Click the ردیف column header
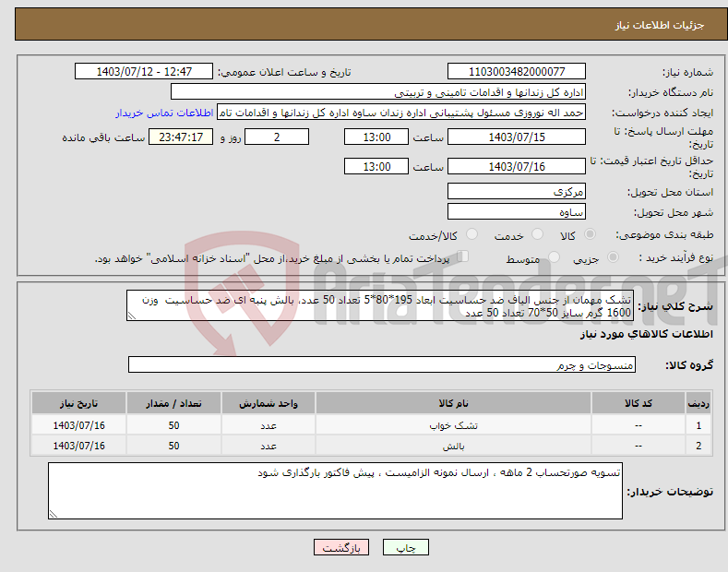The image size is (728, 572). coord(698,403)
